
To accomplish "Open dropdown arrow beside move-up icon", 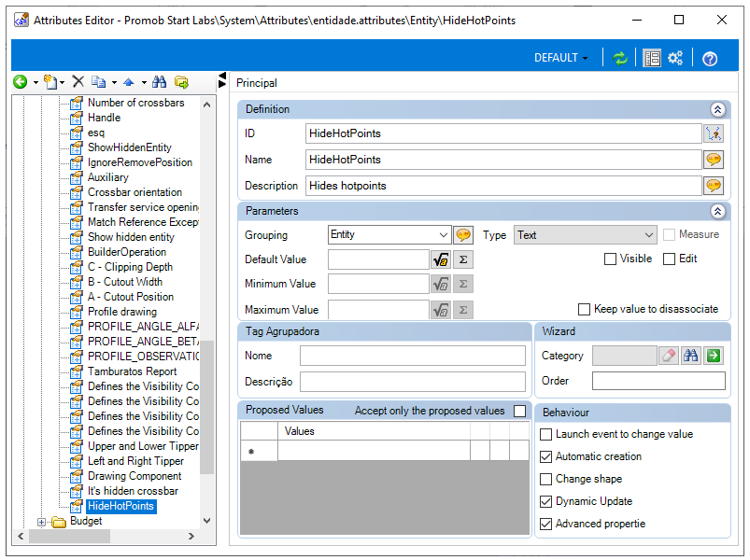I will tap(144, 83).
